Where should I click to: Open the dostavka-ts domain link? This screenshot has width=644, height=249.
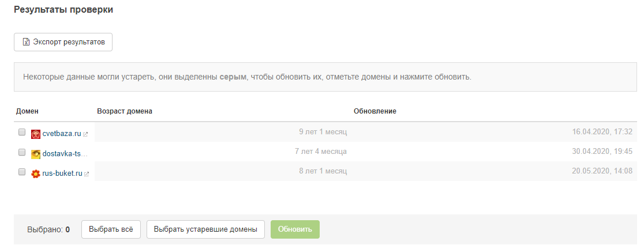(x=65, y=154)
